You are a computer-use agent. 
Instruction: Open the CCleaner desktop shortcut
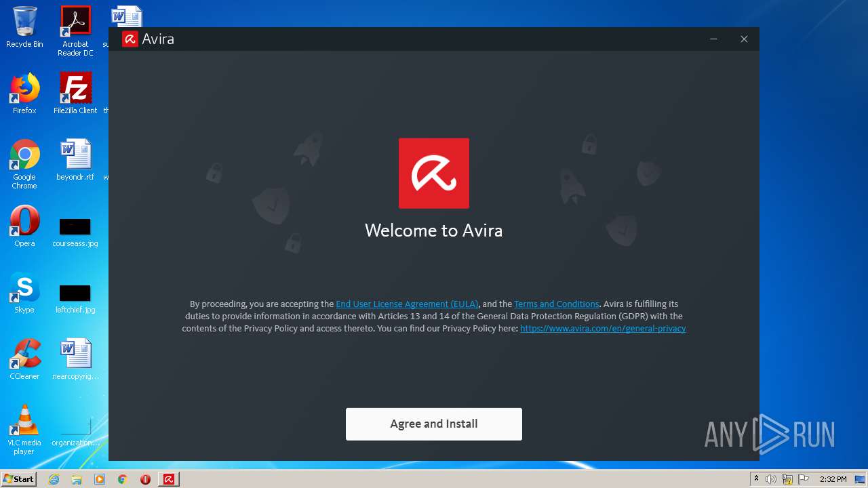coord(24,359)
